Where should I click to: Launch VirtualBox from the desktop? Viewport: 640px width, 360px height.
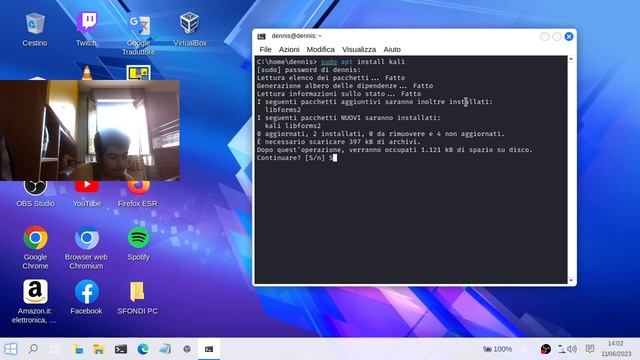click(x=190, y=29)
